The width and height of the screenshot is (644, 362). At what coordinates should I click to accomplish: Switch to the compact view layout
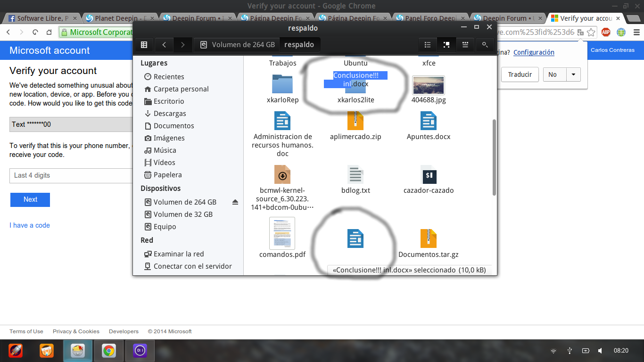[465, 45]
